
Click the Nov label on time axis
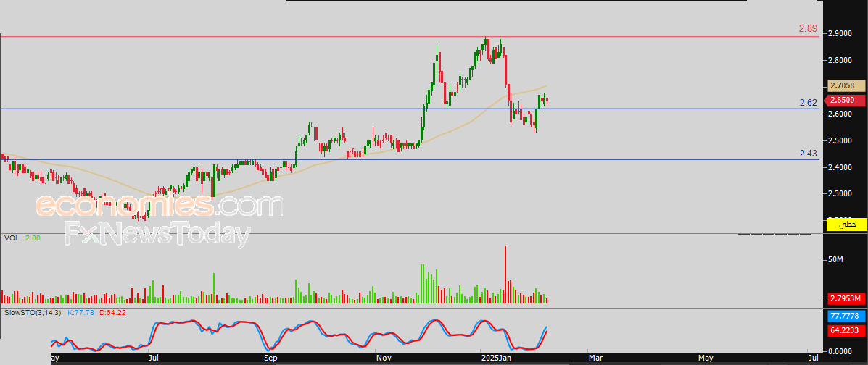click(x=383, y=358)
